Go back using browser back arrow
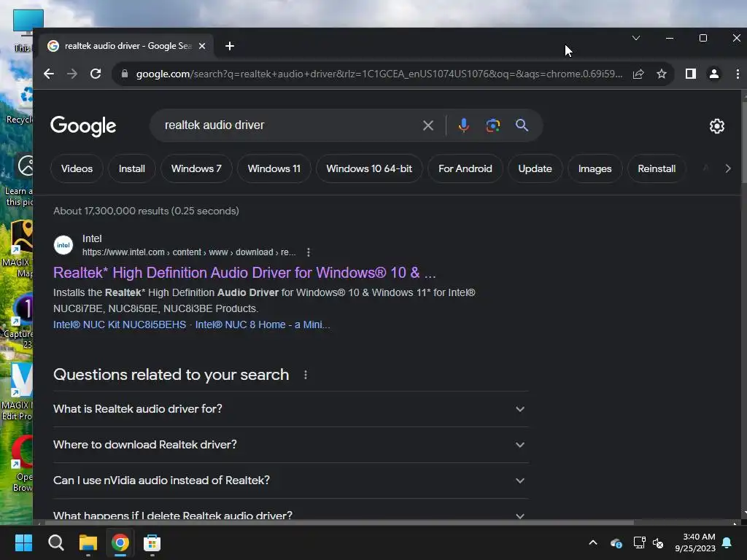The width and height of the screenshot is (747, 560). pyautogui.click(x=49, y=74)
